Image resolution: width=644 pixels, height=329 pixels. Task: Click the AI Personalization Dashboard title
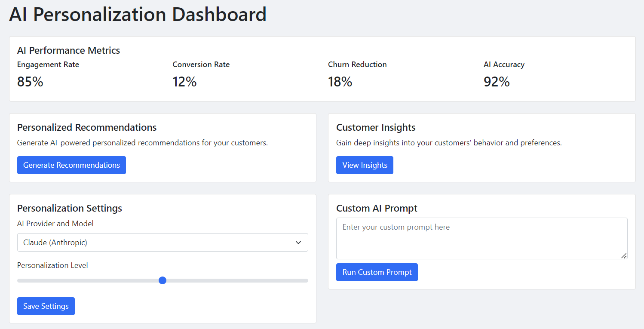click(x=138, y=15)
